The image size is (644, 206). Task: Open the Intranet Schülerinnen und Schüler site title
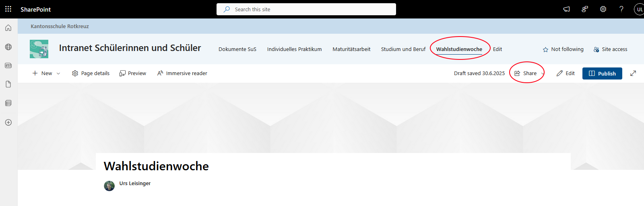(130, 48)
